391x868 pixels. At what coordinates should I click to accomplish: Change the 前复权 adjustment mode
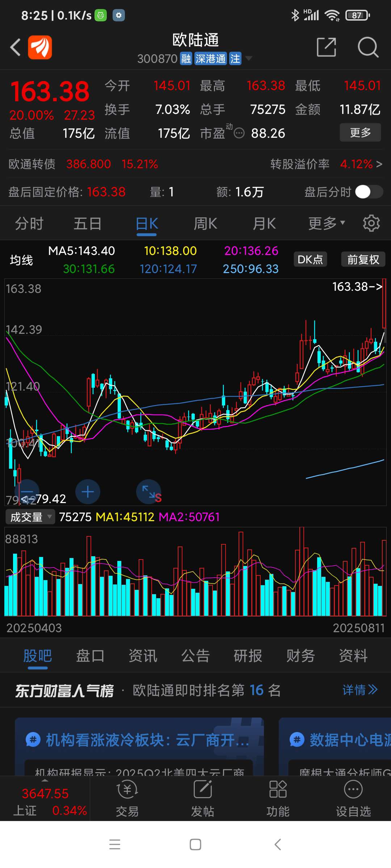pos(363,259)
